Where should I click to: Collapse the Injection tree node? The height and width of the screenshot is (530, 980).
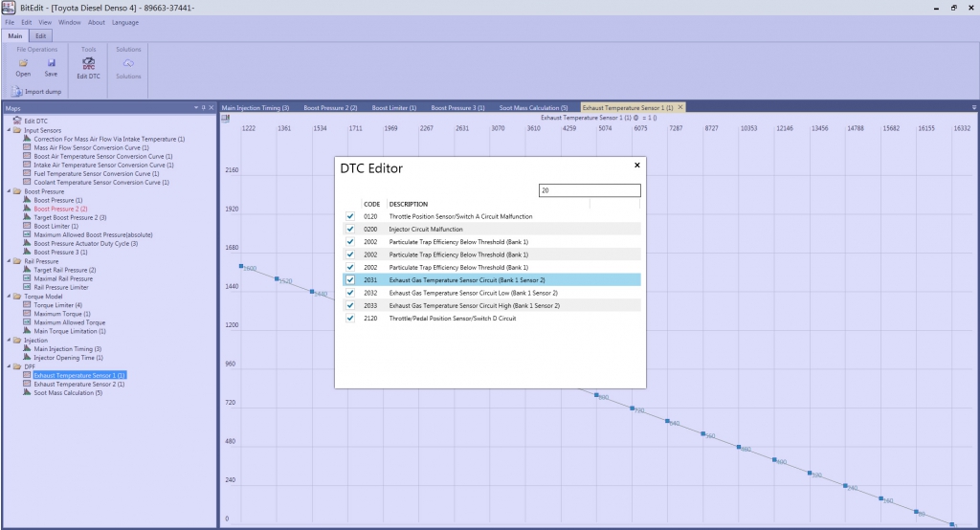point(9,340)
